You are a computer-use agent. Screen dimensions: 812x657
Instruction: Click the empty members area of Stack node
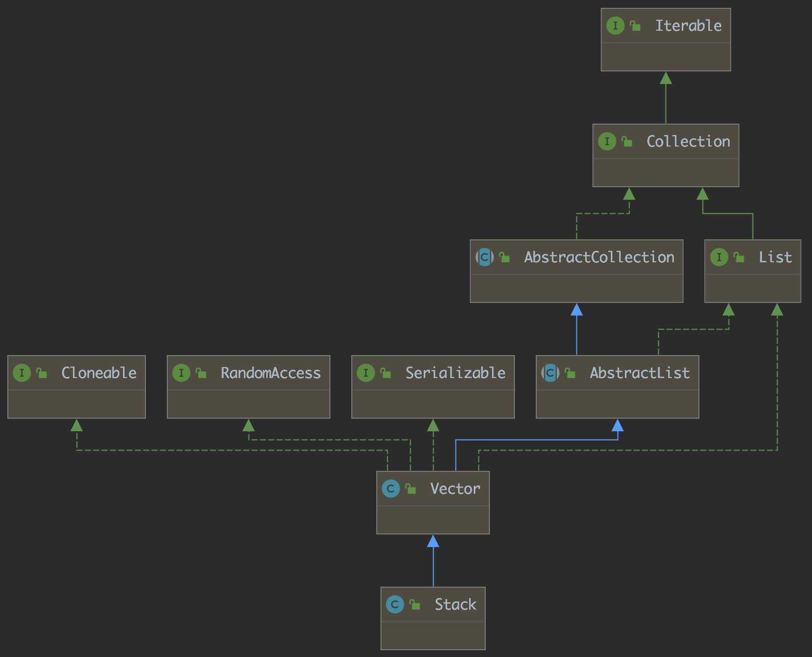(433, 636)
